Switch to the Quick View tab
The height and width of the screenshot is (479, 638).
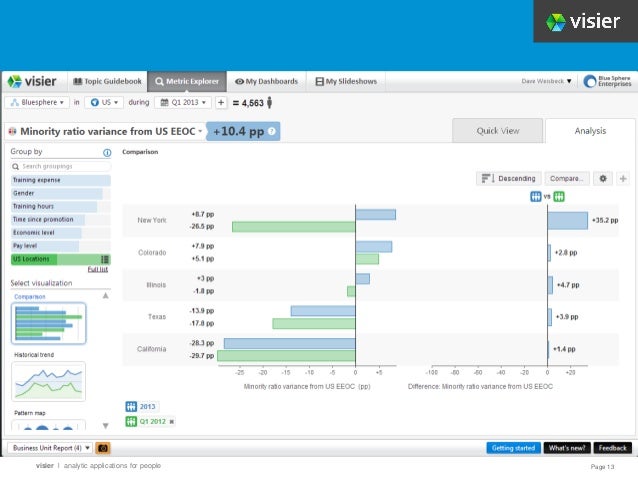tap(498, 131)
